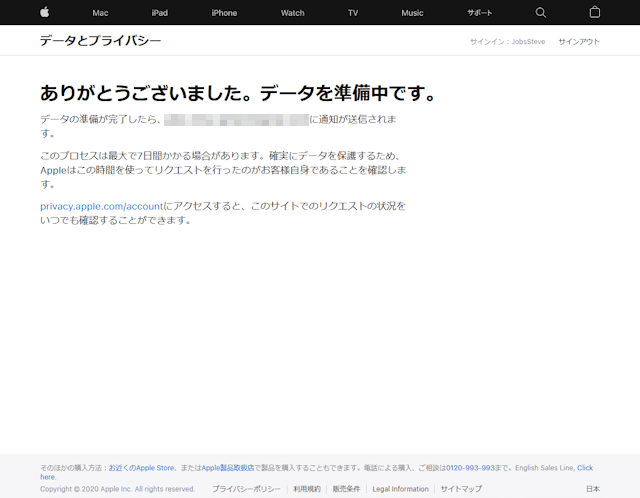Viewport: 640px width, 498px height.
Task: Click the 利用規約 footer link
Action: coord(307,489)
